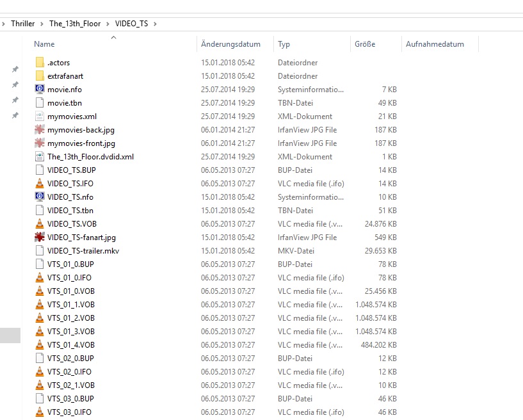Select the mymovies.xml file name
This screenshot has width=523, height=420.
pyautogui.click(x=72, y=117)
